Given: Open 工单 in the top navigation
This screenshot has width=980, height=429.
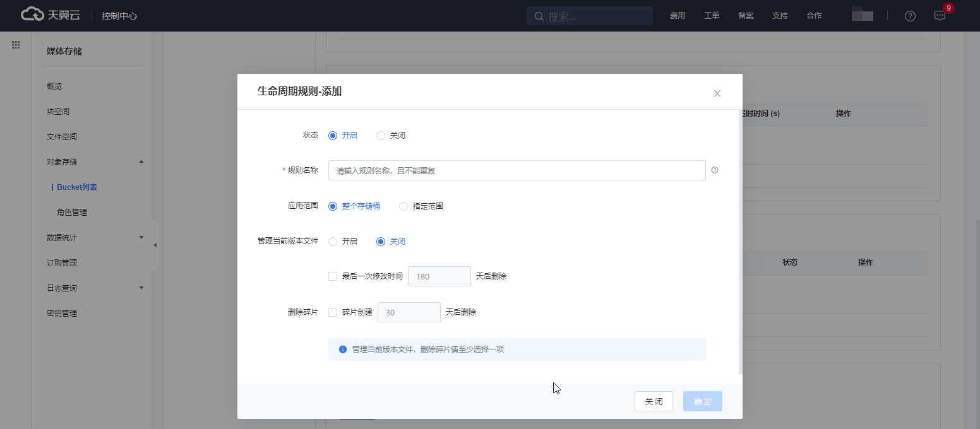Looking at the screenshot, I should point(712,16).
